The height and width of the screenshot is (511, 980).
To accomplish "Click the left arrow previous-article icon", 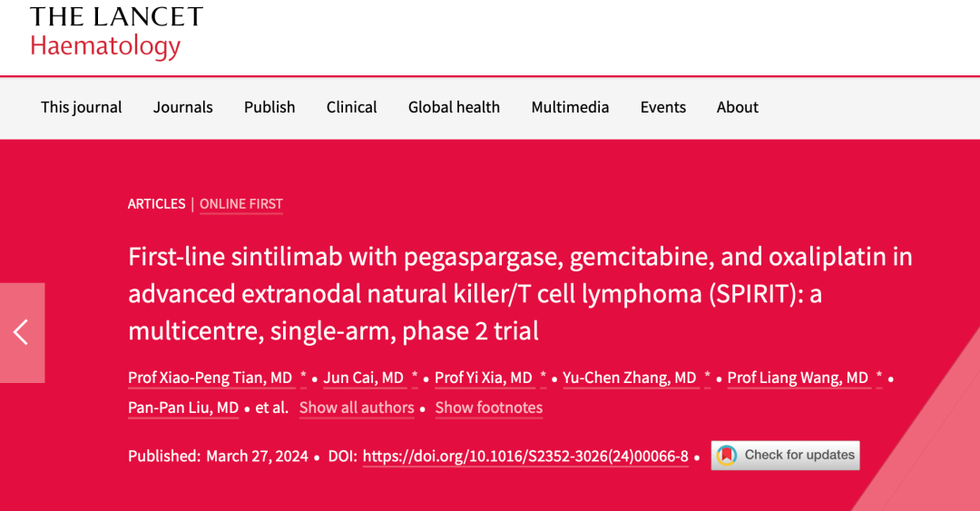I will 21,332.
